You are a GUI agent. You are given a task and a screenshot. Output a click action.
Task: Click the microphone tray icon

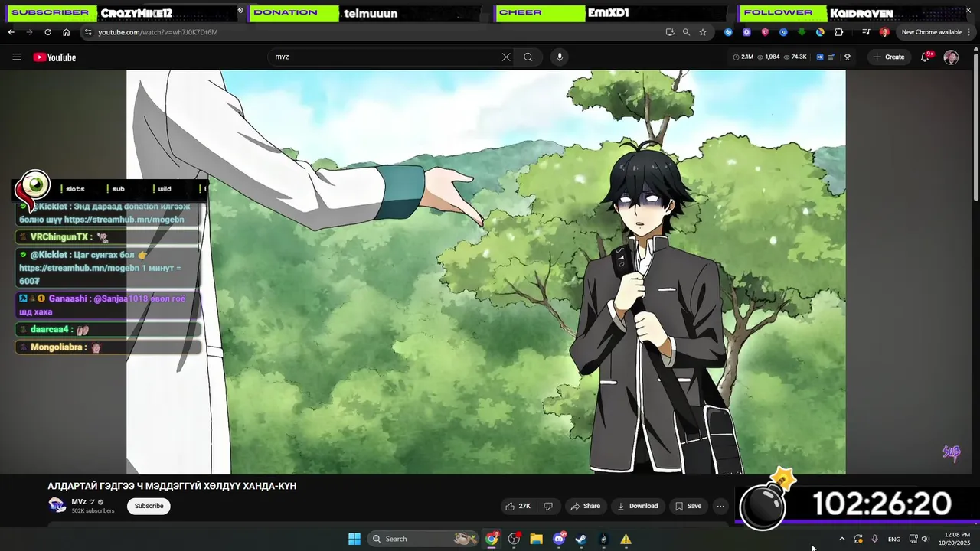(x=875, y=539)
